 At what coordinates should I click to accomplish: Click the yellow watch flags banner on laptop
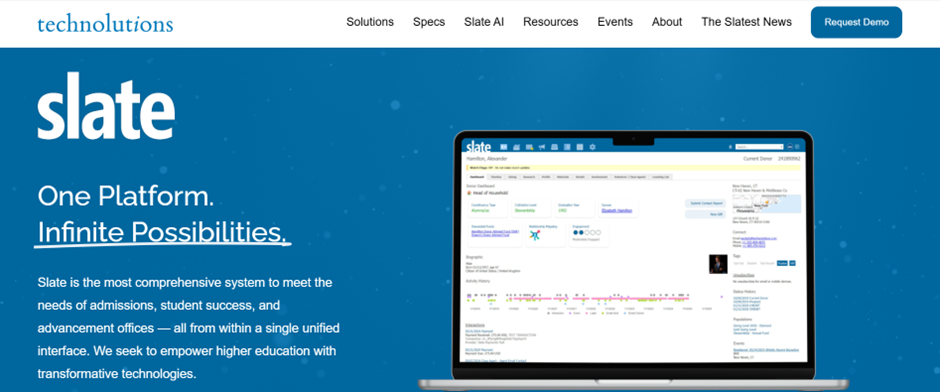633,168
